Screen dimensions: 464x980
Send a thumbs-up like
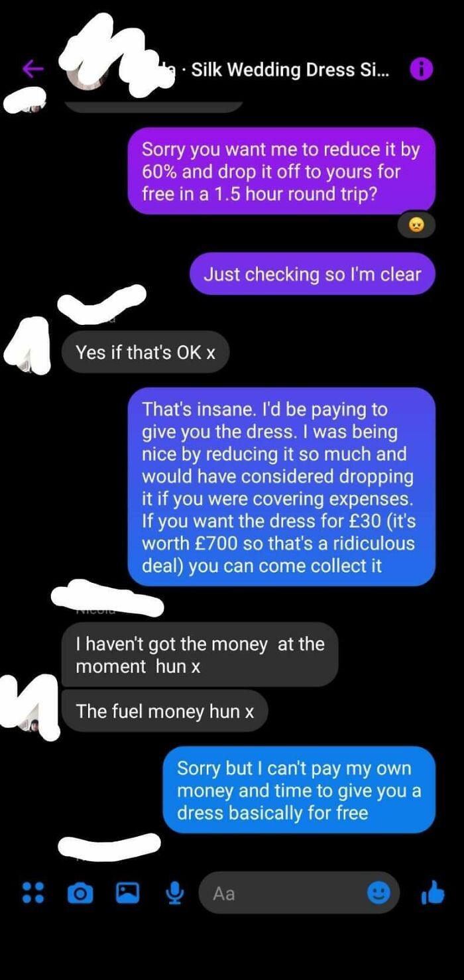click(432, 892)
